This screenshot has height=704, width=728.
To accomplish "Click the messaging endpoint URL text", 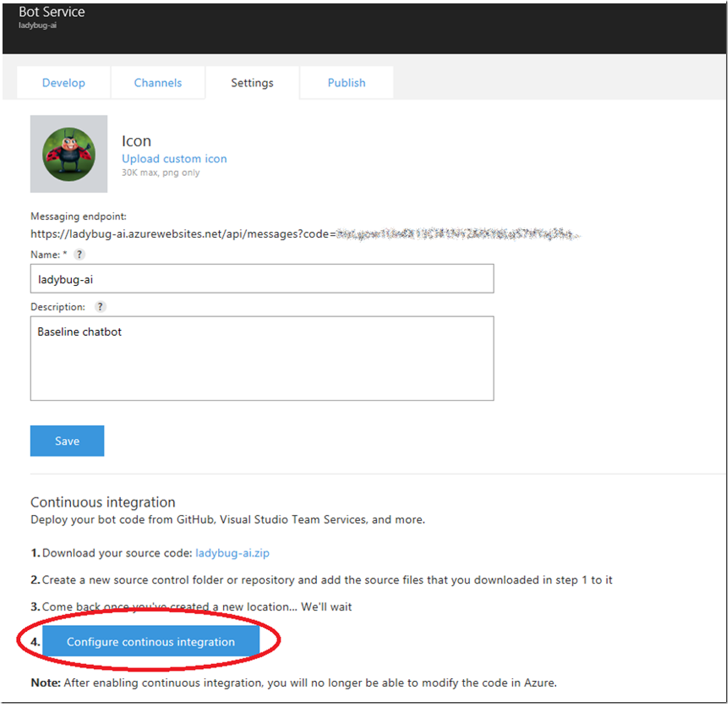I will 304,234.
